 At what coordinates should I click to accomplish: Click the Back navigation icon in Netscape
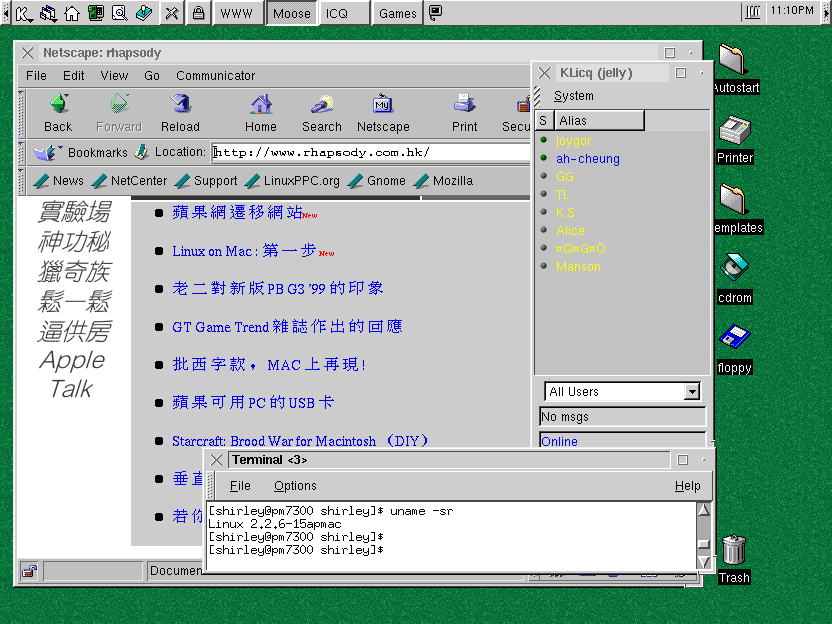[58, 105]
